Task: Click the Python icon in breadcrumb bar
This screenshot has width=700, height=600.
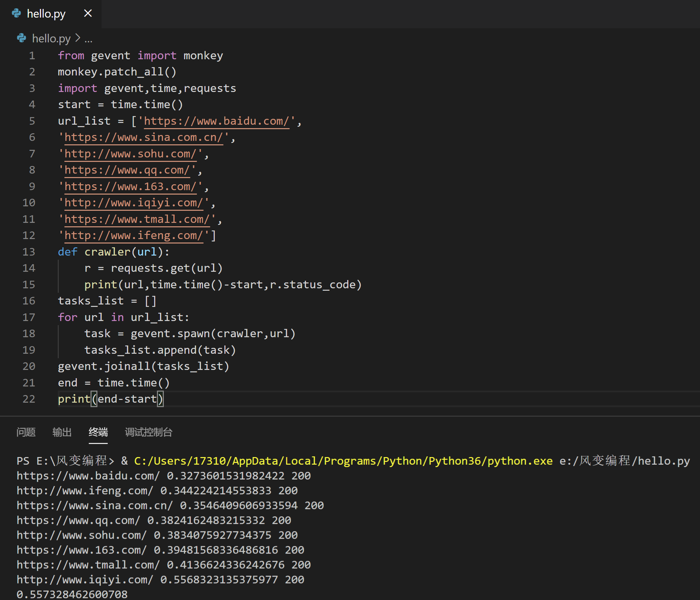Action: (x=21, y=38)
